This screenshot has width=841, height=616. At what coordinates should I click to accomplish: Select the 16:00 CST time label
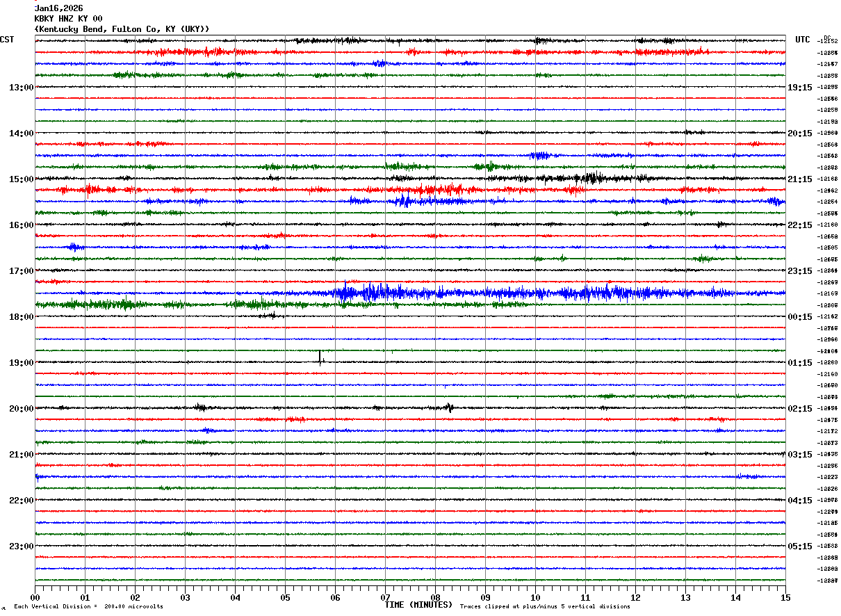tap(22, 225)
